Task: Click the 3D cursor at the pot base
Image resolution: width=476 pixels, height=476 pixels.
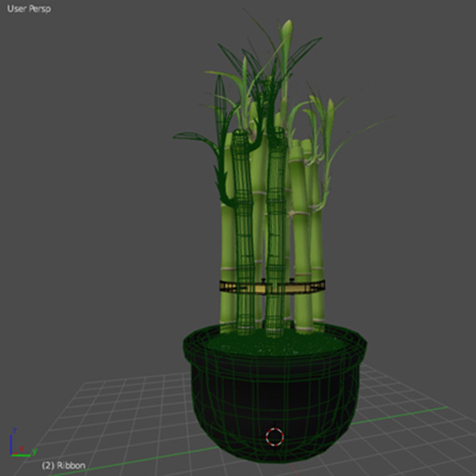Action: (x=275, y=436)
